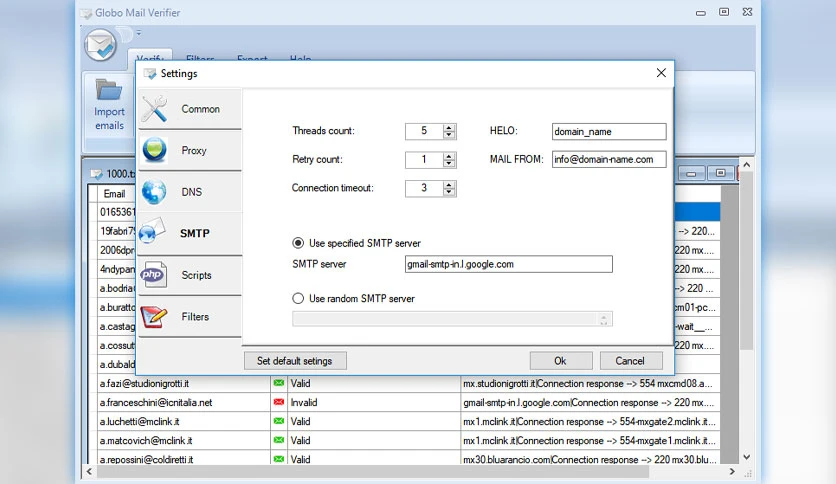The width and height of the screenshot is (836, 484).
Task: Click the quick access toolbar dropdown arrow
Action: click(139, 33)
